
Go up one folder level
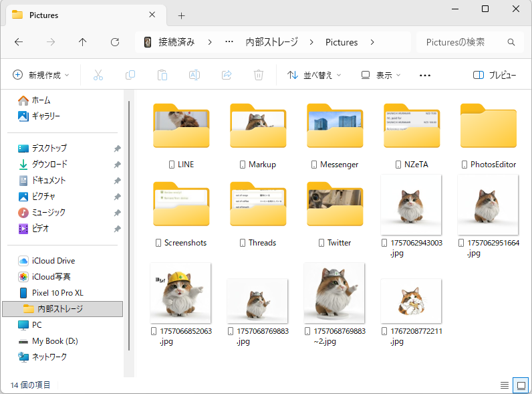click(82, 42)
